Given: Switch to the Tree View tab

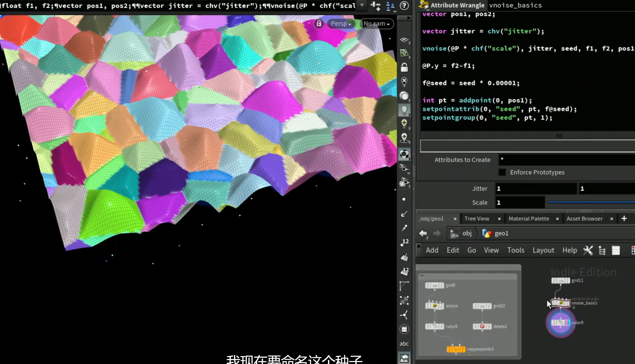Looking at the screenshot, I should [477, 219].
